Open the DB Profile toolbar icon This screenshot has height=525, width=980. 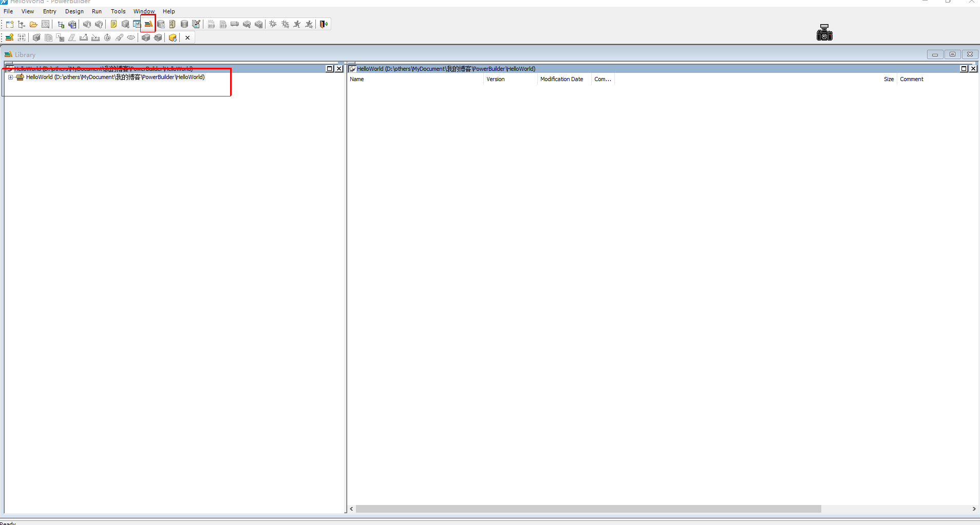[161, 24]
